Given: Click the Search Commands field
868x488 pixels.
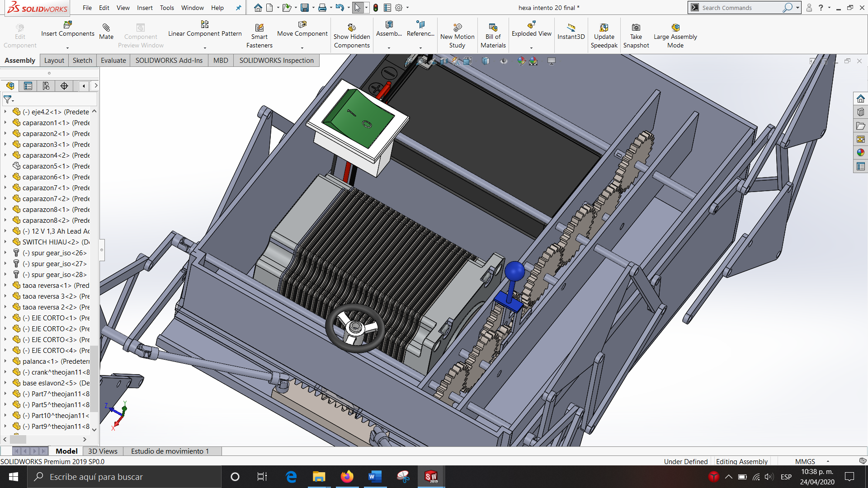Looking at the screenshot, I should click(741, 8).
